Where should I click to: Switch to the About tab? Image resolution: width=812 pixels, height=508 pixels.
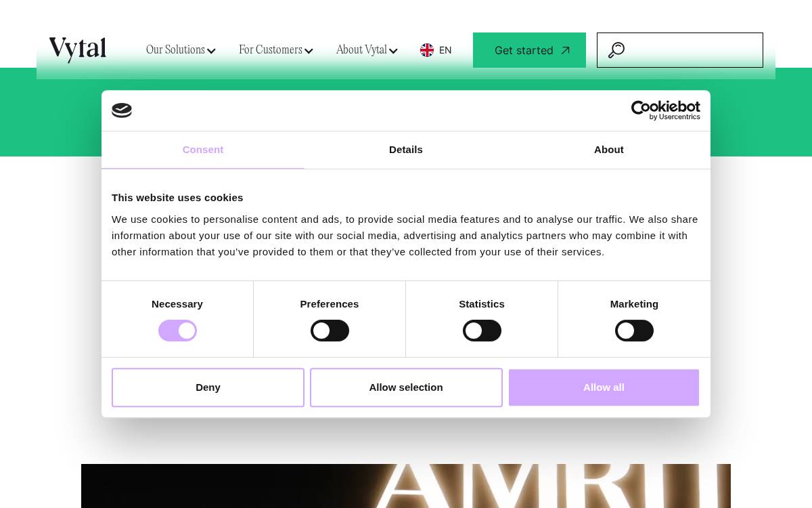(x=609, y=150)
